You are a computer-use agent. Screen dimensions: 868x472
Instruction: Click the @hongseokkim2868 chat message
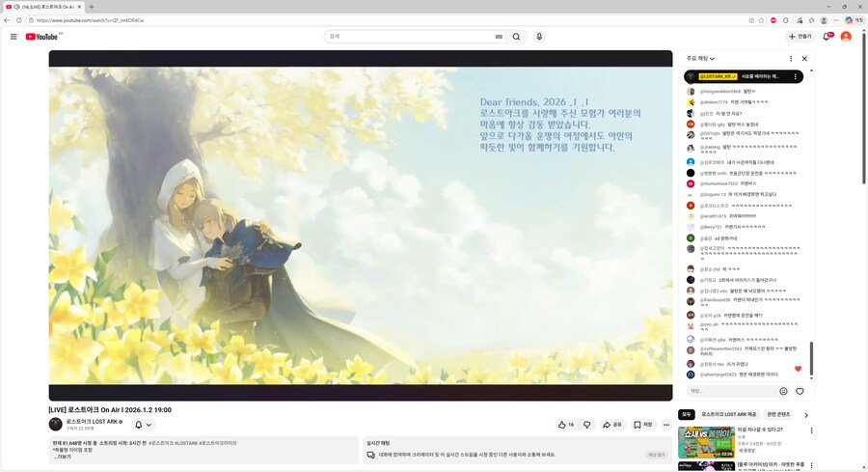click(x=744, y=92)
